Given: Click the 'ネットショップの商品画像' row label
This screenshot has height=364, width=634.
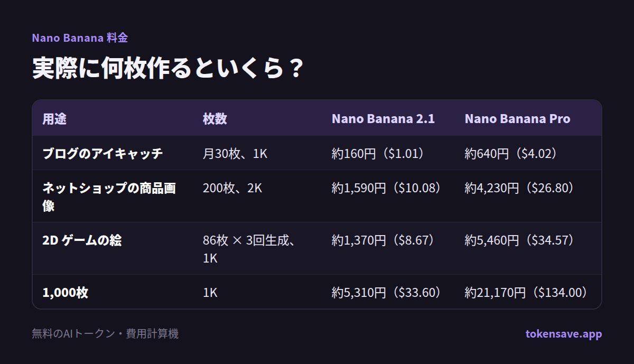Looking at the screenshot, I should click(109, 197).
